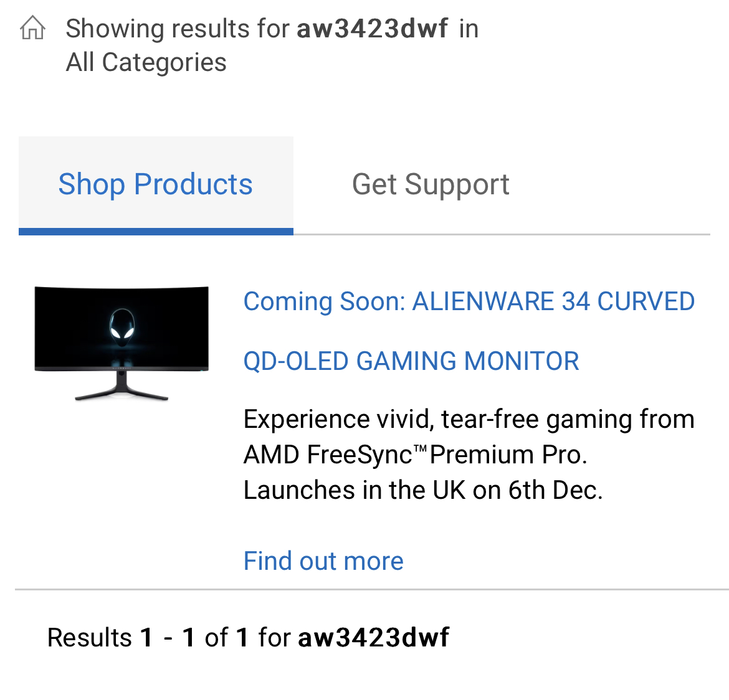Click the QD-OLED GAMING MONITOR title line

coord(411,361)
